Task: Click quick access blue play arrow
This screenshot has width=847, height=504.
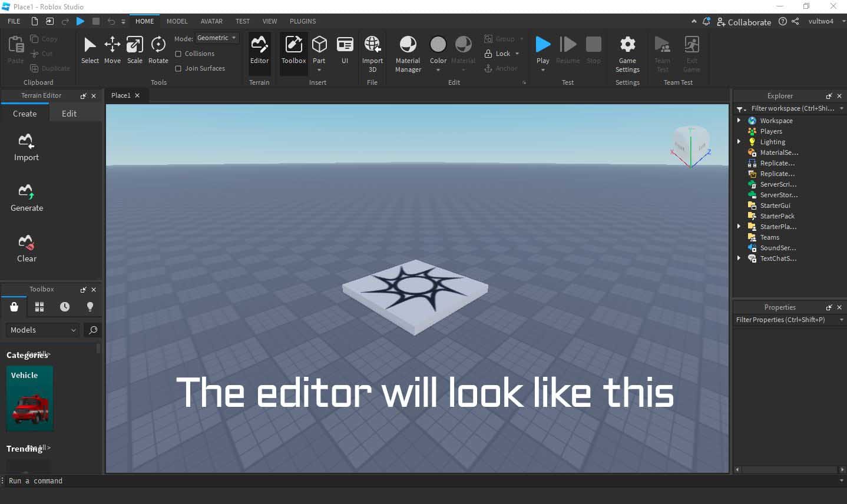Action: point(80,21)
